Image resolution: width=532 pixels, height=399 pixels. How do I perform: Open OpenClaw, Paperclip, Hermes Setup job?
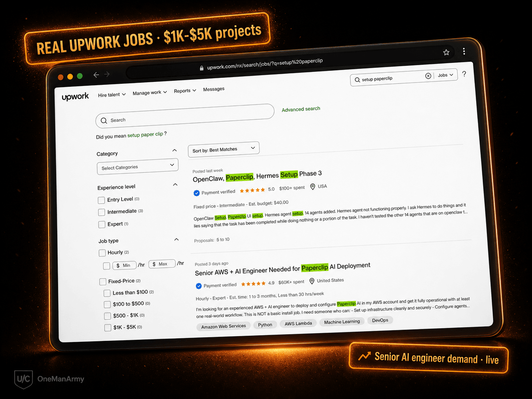point(257,176)
